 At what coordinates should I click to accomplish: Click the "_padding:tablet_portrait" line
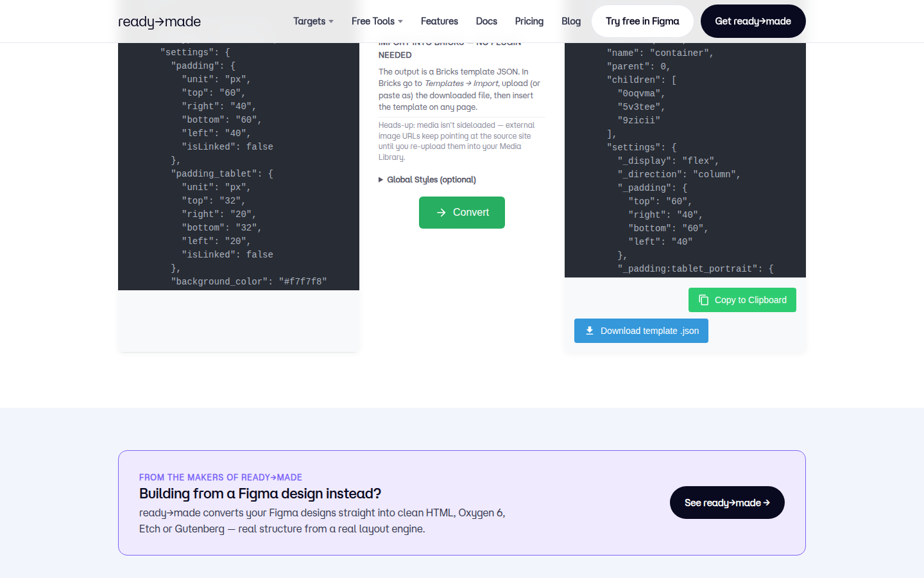(x=696, y=268)
